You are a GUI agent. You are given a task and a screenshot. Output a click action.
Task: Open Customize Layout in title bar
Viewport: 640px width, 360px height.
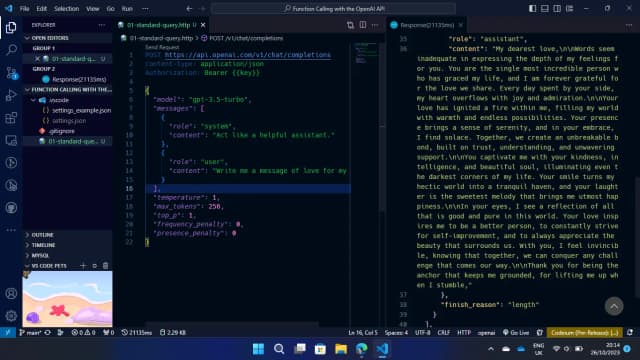(x=569, y=9)
